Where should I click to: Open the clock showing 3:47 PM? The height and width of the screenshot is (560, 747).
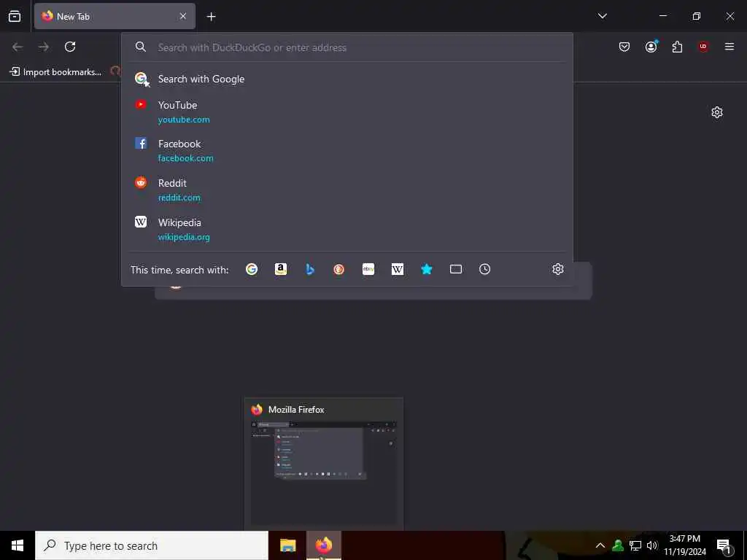685,545
